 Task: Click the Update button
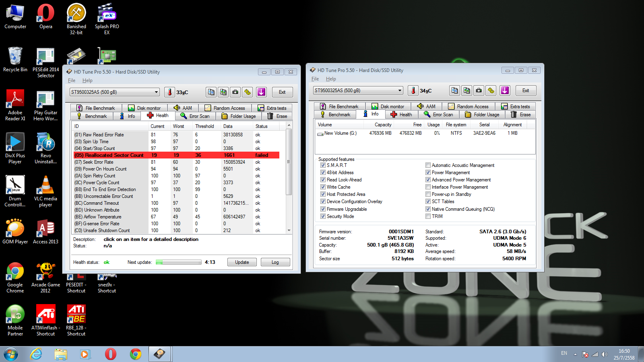[242, 262]
